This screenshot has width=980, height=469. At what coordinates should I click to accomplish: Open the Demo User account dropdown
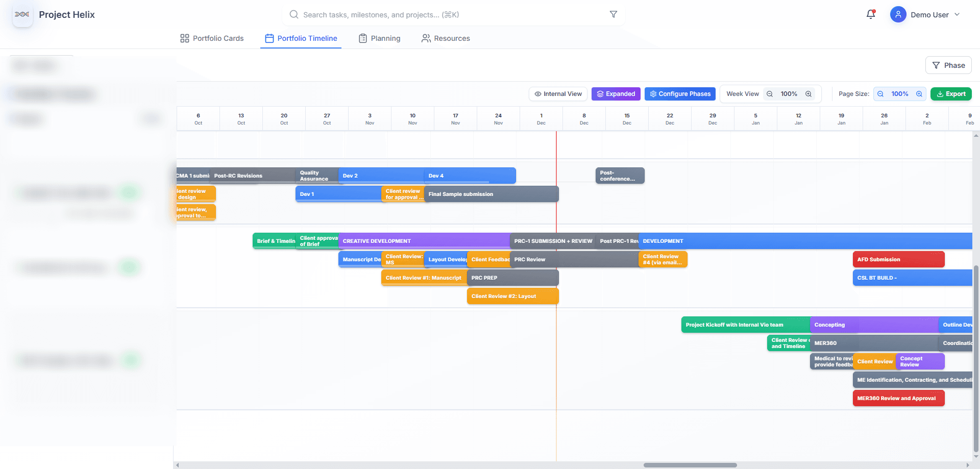pyautogui.click(x=926, y=14)
